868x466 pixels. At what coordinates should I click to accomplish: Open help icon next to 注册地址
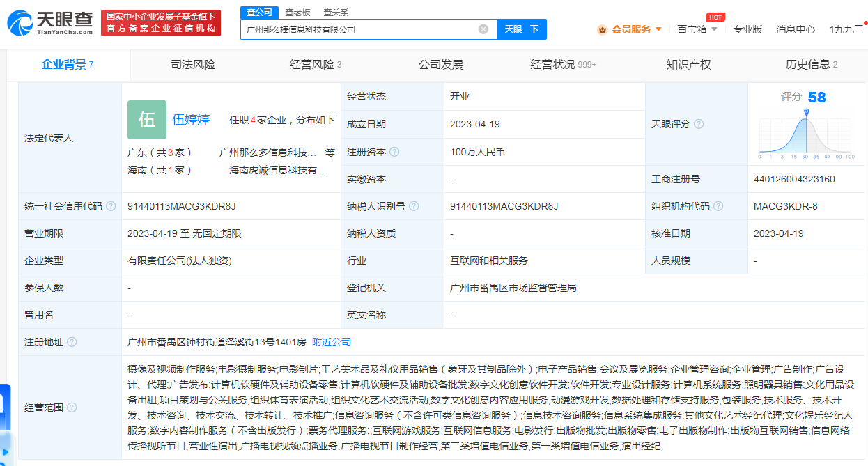72,342
